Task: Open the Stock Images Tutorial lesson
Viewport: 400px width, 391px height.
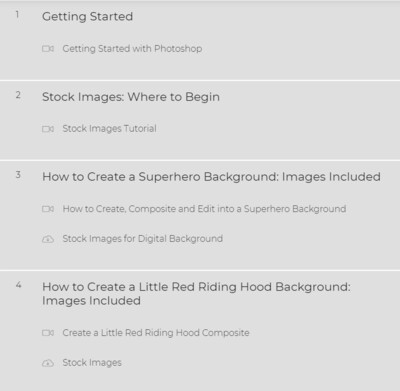Action: pos(110,129)
